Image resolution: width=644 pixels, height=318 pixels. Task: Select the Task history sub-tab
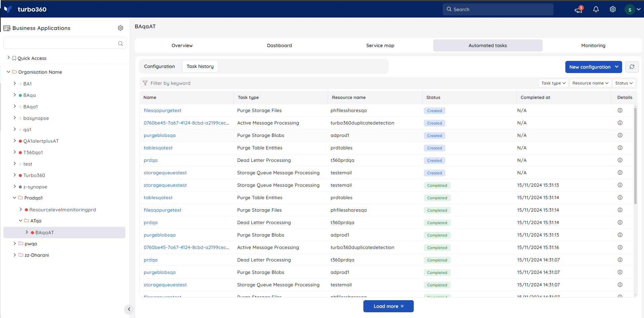pyautogui.click(x=200, y=66)
